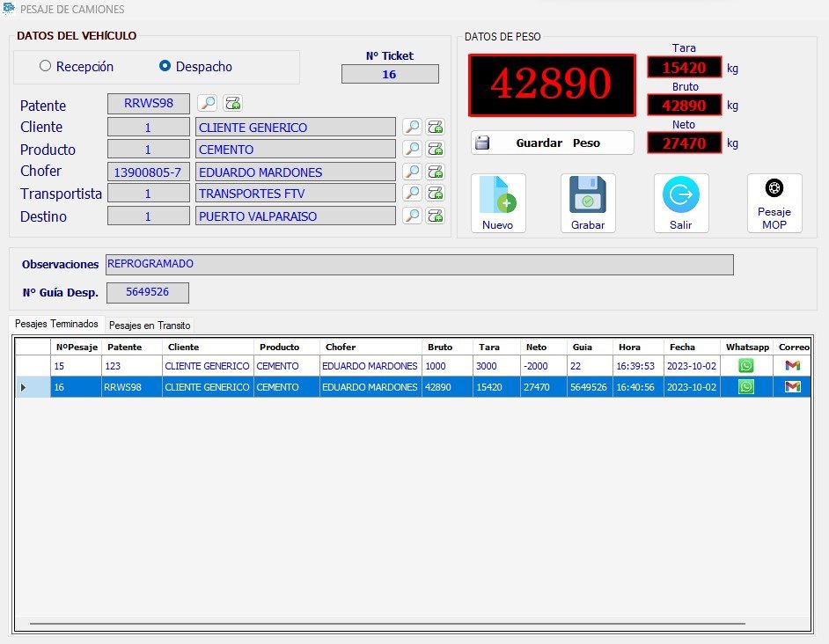The width and height of the screenshot is (829, 644).
Task: Search destination with Destino magnifier icon
Action: pos(412,216)
